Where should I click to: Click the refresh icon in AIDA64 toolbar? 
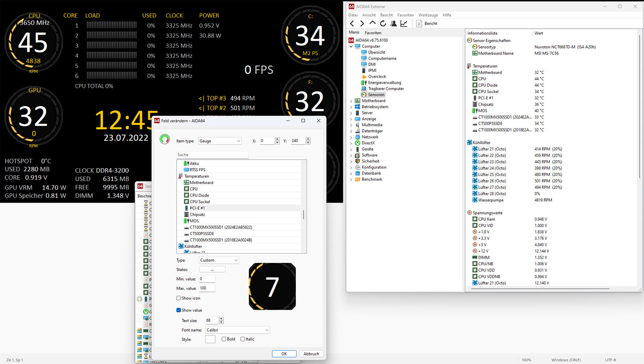click(383, 23)
